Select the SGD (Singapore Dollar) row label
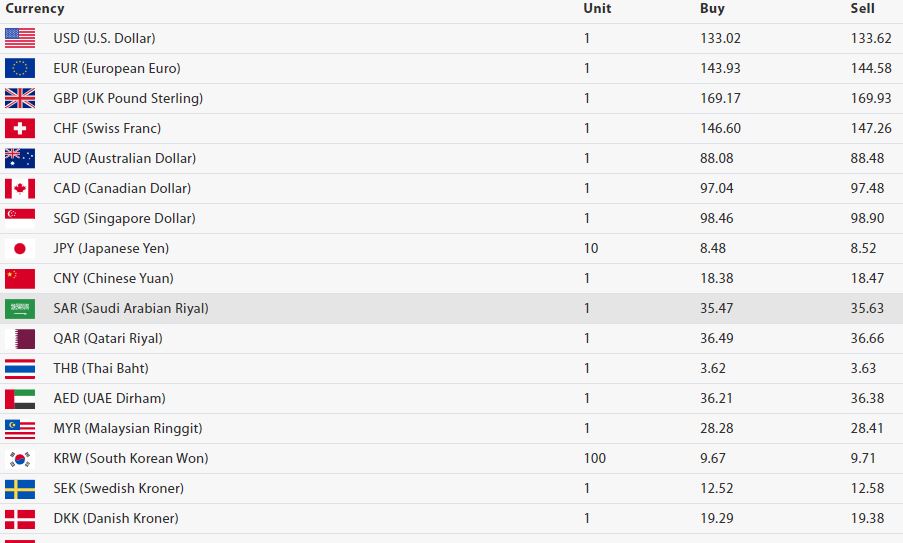Image resolution: width=903 pixels, height=543 pixels. [124, 218]
